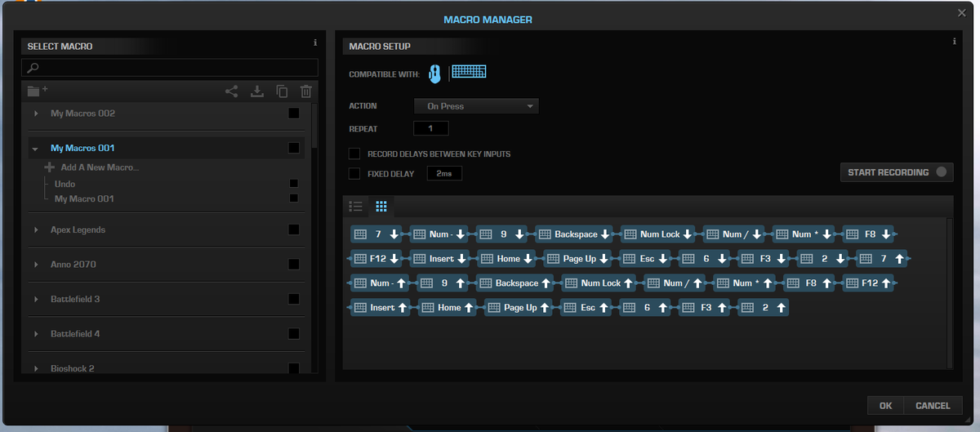
Task: Select 'Num Lock' key down event
Action: (658, 234)
